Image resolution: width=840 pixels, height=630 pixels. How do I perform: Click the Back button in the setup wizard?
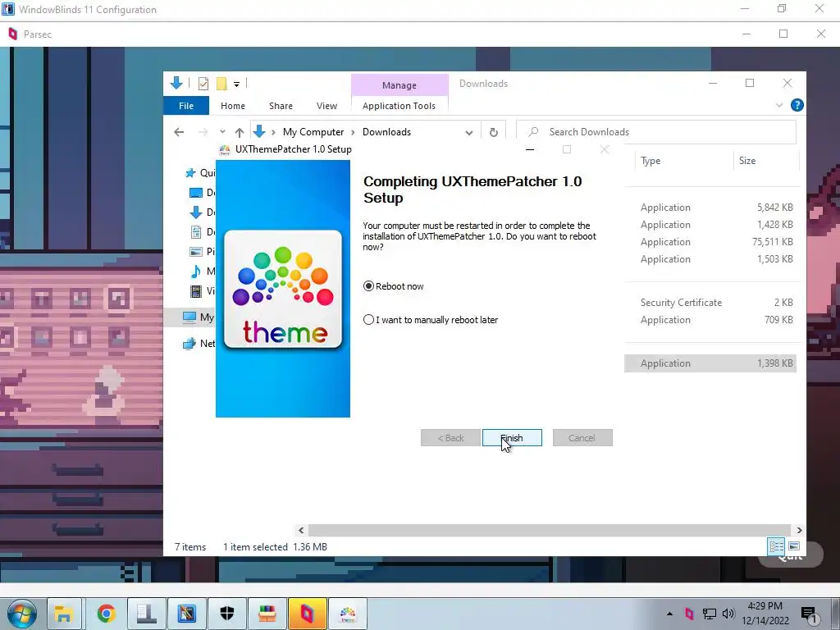click(450, 438)
